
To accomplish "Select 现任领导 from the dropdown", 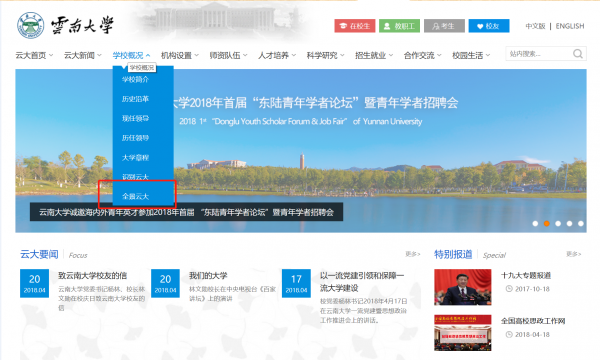I will [x=135, y=118].
